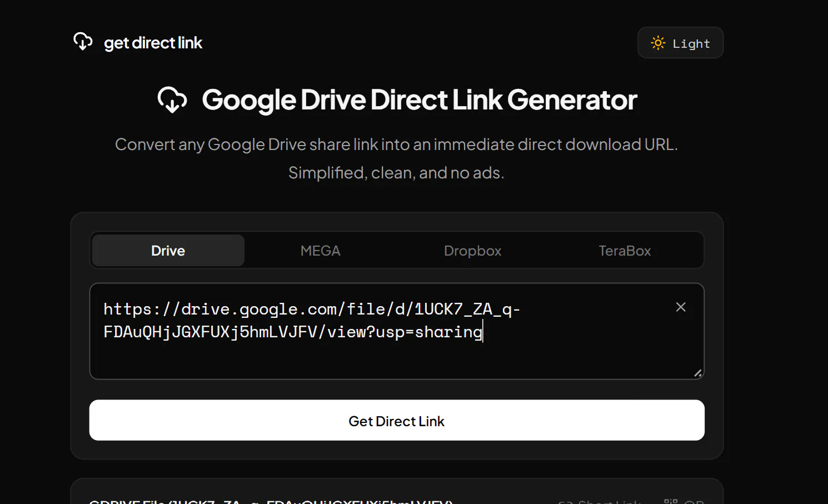Click the "Convert any Google Drive share link" sentence
Screen dimensions: 828x504
(396, 144)
